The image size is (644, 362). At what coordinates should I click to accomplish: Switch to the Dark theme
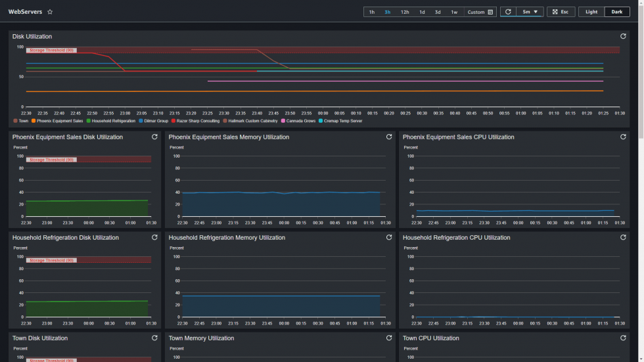[x=617, y=12]
